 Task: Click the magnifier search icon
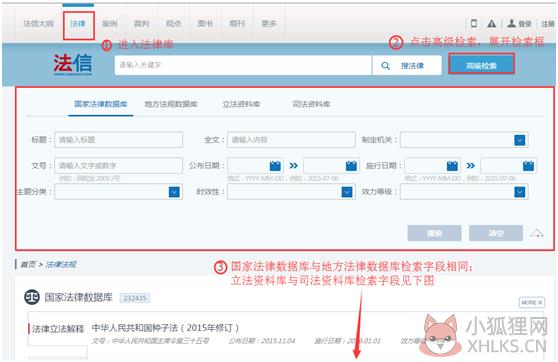(x=385, y=66)
